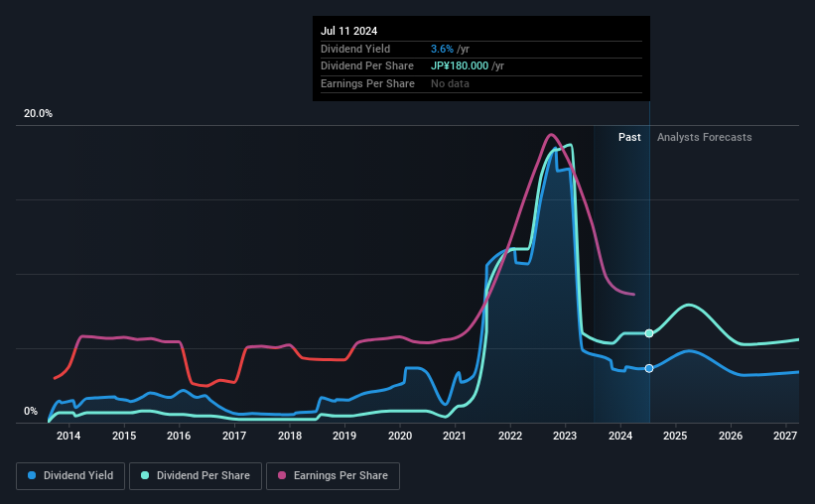The width and height of the screenshot is (815, 504).
Task: Click the 2022 x-axis label
Action: pos(510,436)
